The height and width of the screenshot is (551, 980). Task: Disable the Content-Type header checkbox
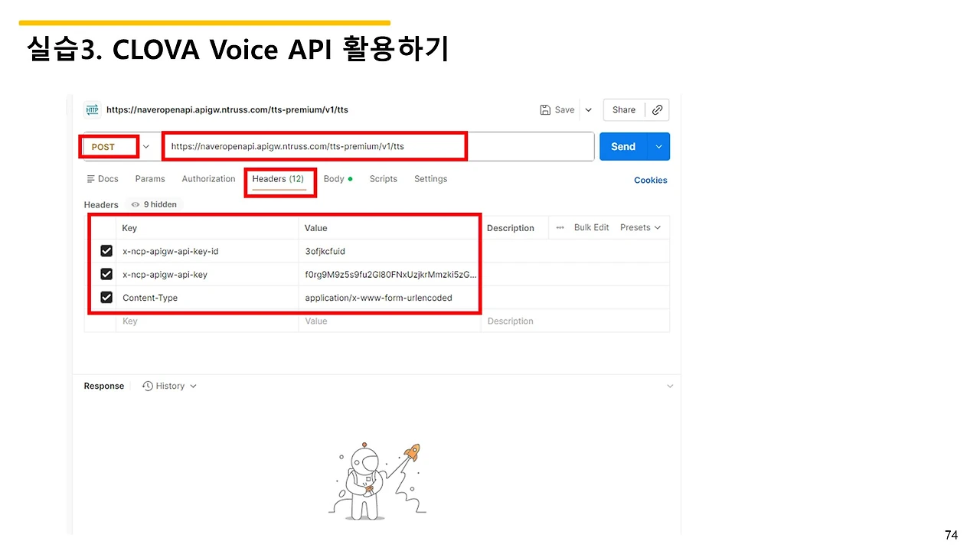[x=106, y=297]
